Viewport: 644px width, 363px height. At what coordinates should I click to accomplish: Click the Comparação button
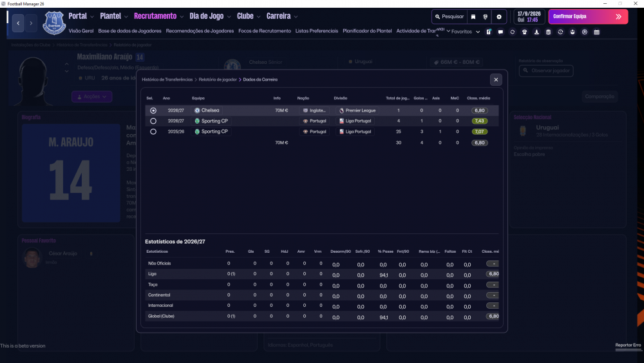(x=600, y=97)
